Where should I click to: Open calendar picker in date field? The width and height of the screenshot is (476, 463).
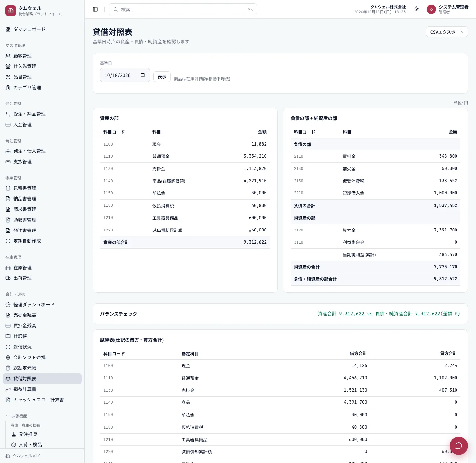(143, 75)
